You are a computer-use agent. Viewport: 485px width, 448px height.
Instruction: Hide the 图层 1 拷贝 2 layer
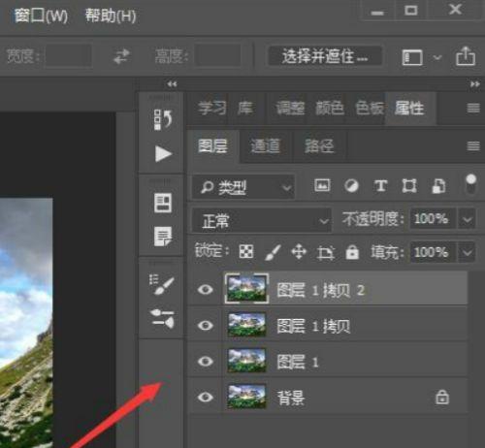coord(206,289)
